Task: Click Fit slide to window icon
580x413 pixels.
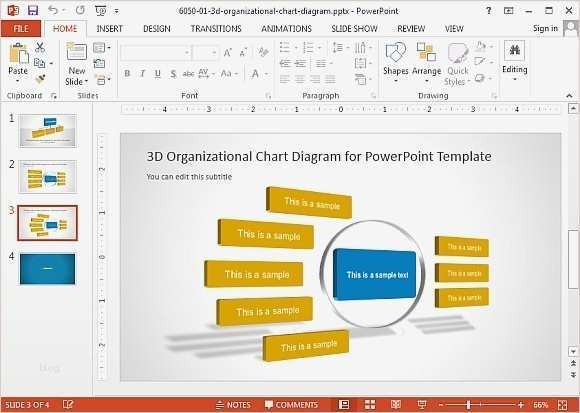Action: coord(562,404)
